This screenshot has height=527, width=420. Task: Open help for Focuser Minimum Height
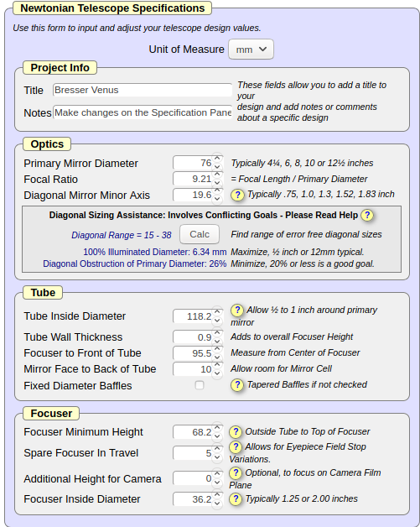[x=236, y=431]
